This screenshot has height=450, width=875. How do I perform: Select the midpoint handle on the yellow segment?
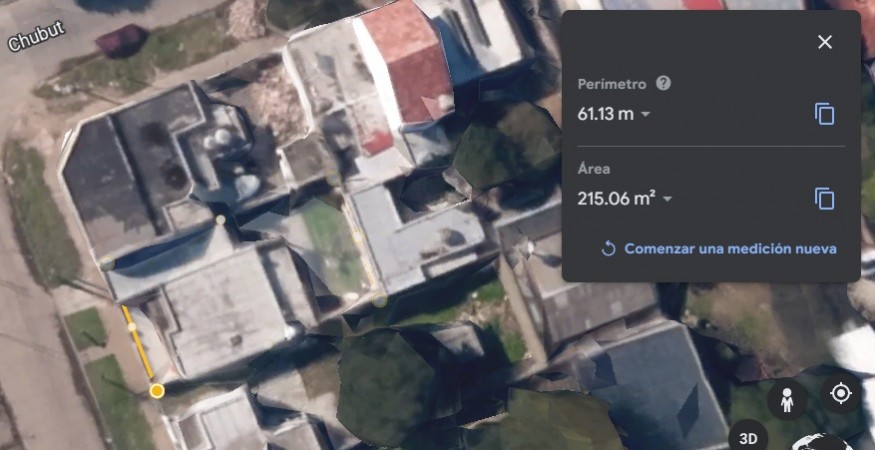click(x=132, y=327)
